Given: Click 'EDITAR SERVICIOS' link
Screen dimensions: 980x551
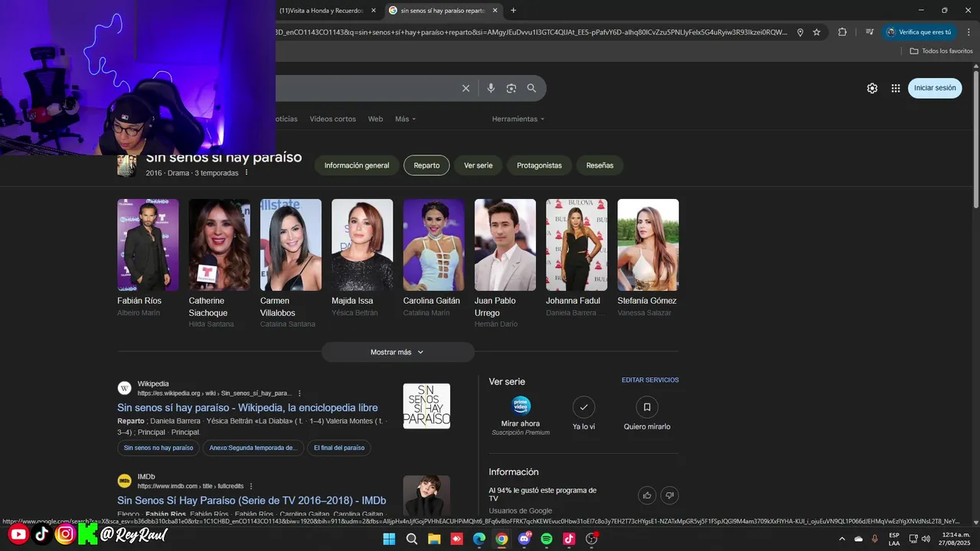Looking at the screenshot, I should [650, 380].
